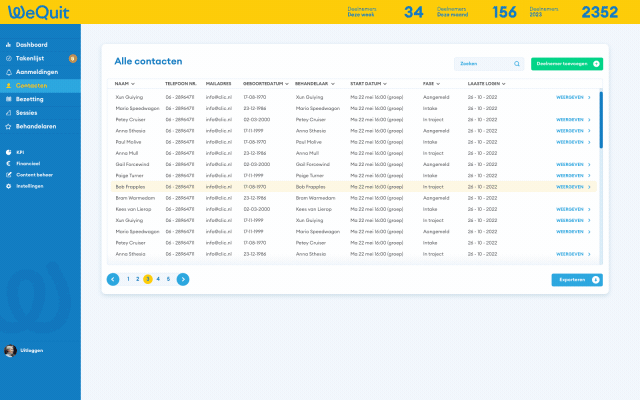Click the Instellingen gear icon
Screen dimensions: 640x400
[x=8, y=186]
